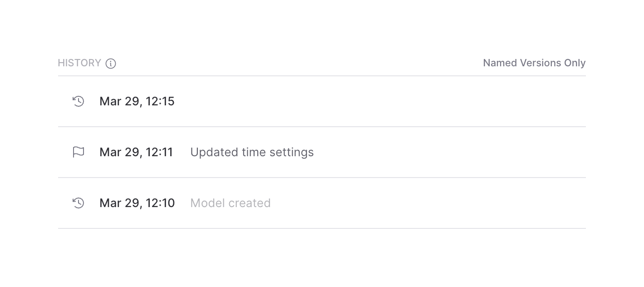The height and width of the screenshot is (287, 644).
Task: Click the HISTORY section heading
Action: click(x=79, y=63)
